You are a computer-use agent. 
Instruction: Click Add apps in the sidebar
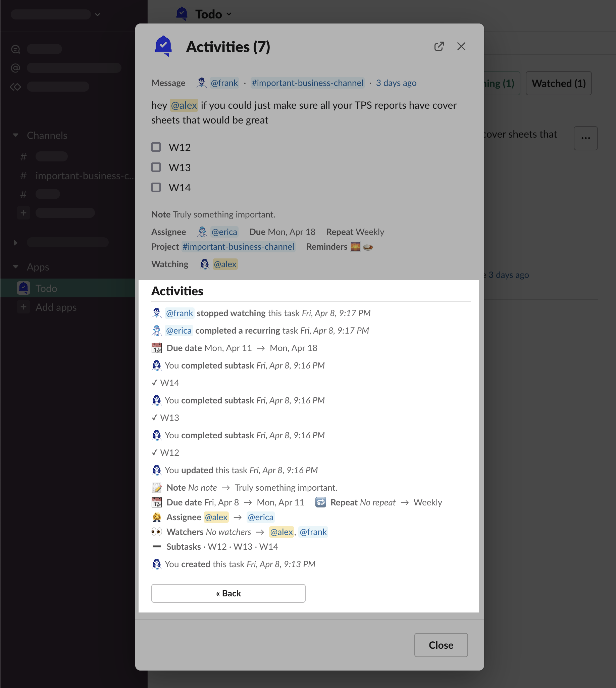click(x=56, y=307)
